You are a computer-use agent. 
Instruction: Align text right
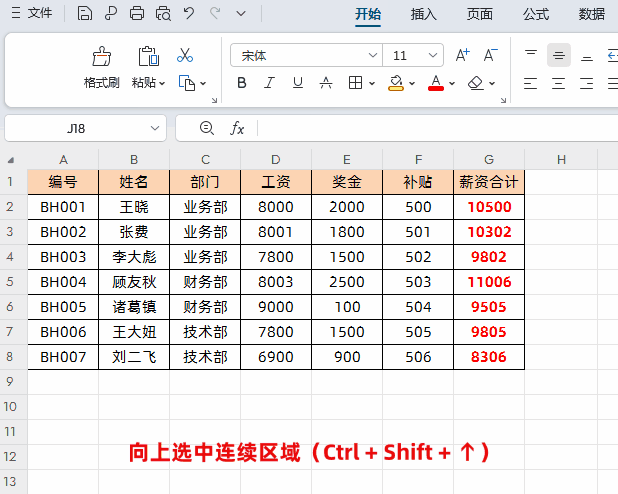click(x=586, y=83)
